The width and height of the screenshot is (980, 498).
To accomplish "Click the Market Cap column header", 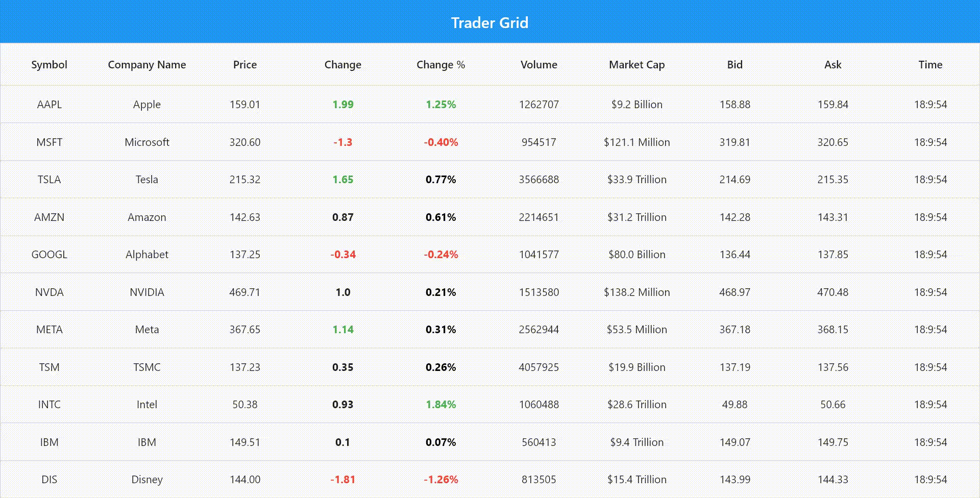I will pos(636,65).
